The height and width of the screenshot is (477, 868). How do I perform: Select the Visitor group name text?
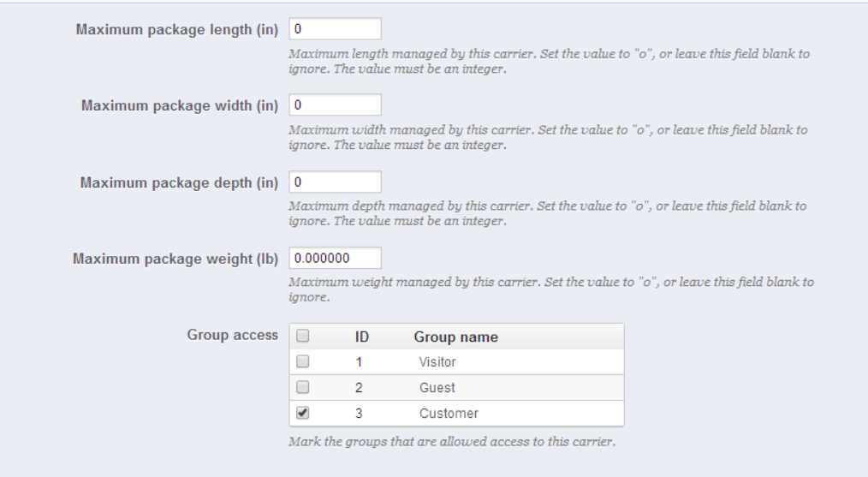pos(437,362)
